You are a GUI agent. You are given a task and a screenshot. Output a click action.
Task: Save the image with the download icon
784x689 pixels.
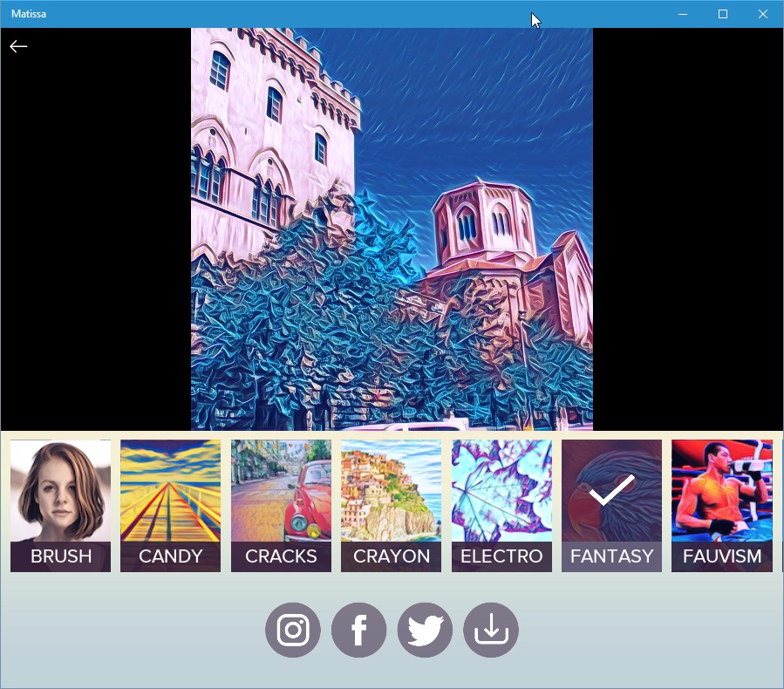[x=491, y=630]
